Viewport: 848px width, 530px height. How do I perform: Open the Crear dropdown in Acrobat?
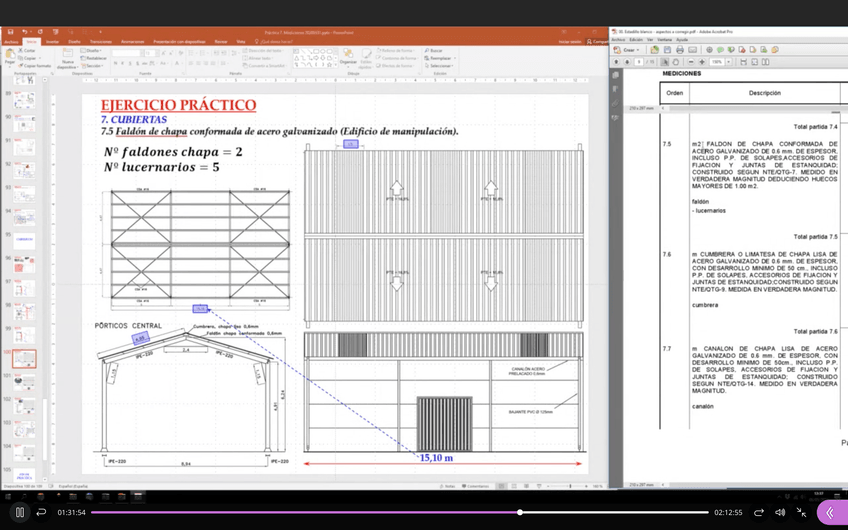coord(629,49)
